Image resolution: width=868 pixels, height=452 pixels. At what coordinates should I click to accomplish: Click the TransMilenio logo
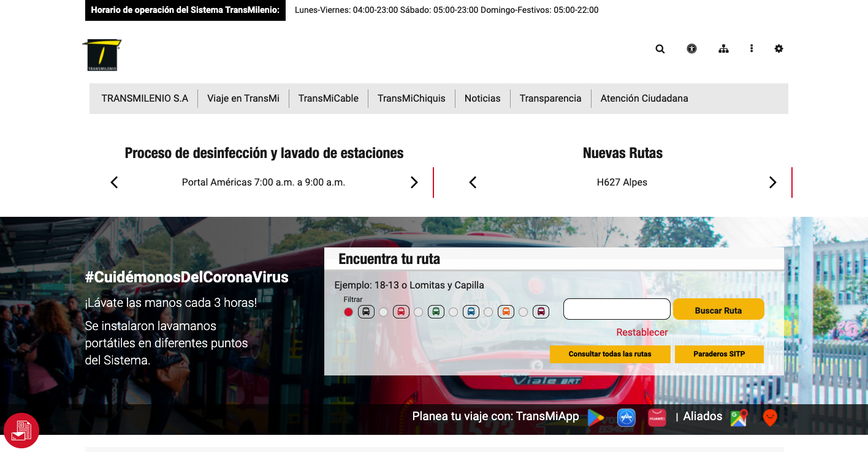tap(102, 55)
